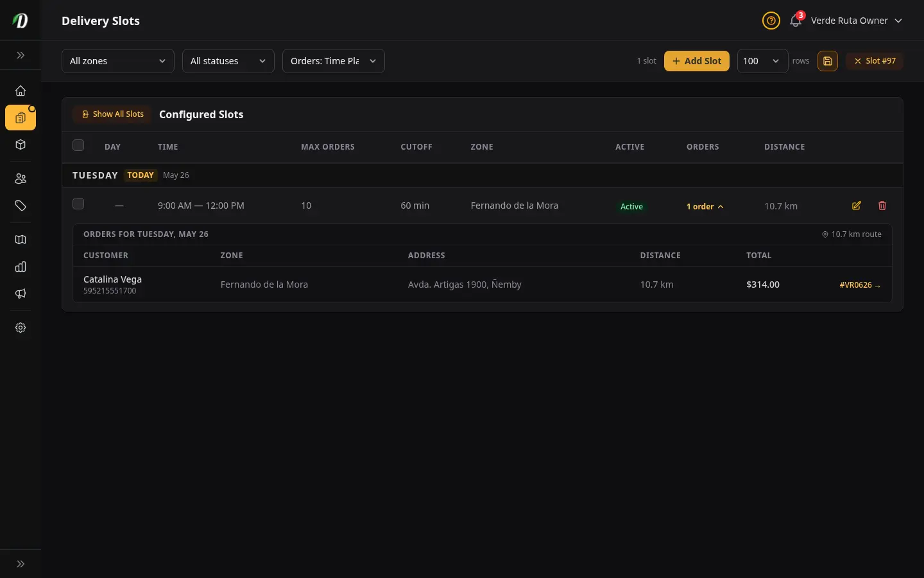Expand the sidebar using the top double-chevron

click(x=21, y=55)
